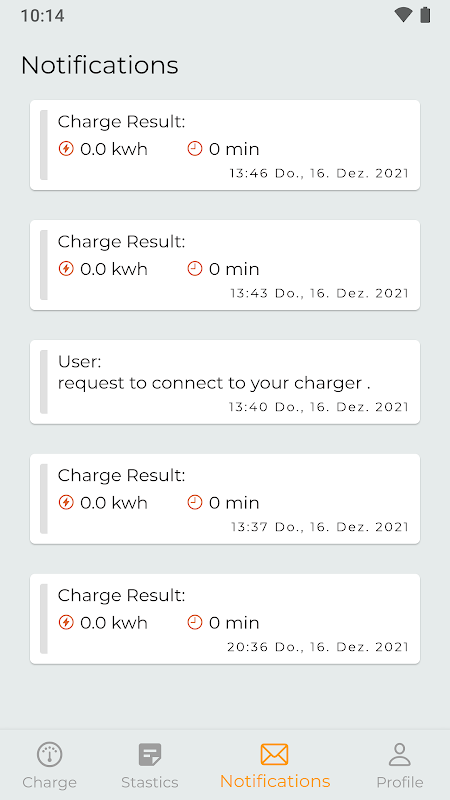Tap lightning icon in 20:36 charge result
Image resolution: width=450 pixels, height=800 pixels.
pyautogui.click(x=66, y=622)
